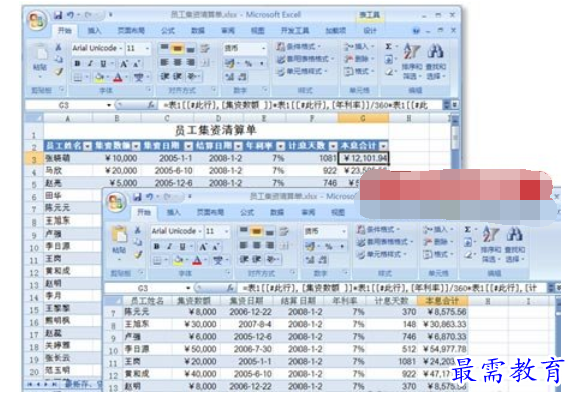This screenshot has width=573, height=402.
Task: Click Decrease Decimal in the front window
Action: click(323, 260)
